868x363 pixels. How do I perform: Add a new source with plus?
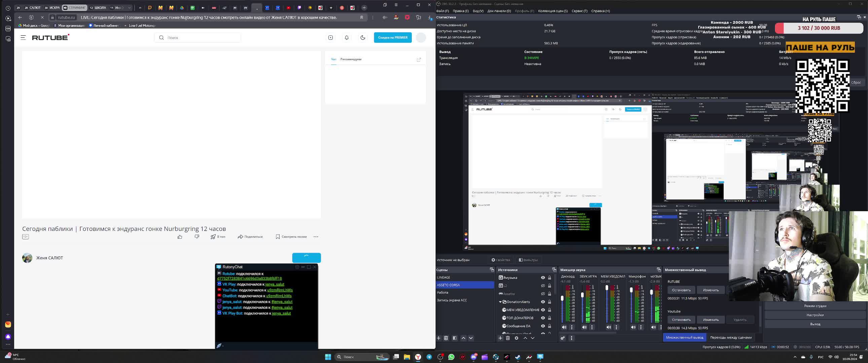(x=500, y=338)
